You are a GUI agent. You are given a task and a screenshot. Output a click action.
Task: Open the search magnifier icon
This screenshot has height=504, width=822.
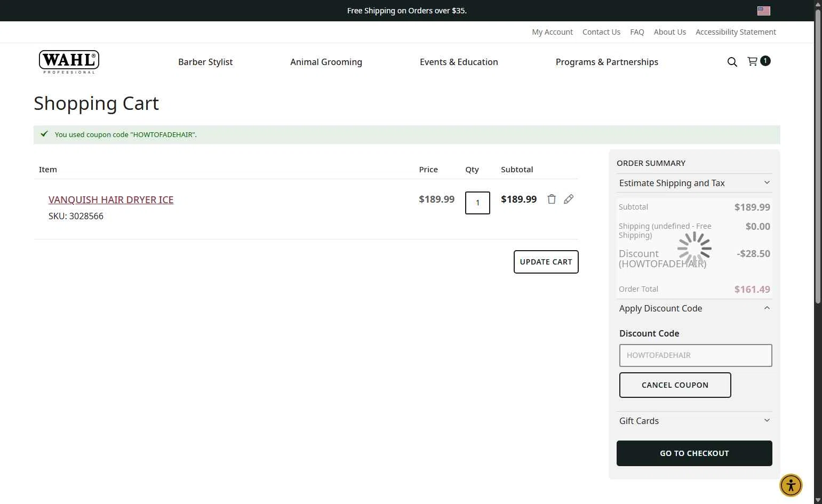(x=732, y=62)
